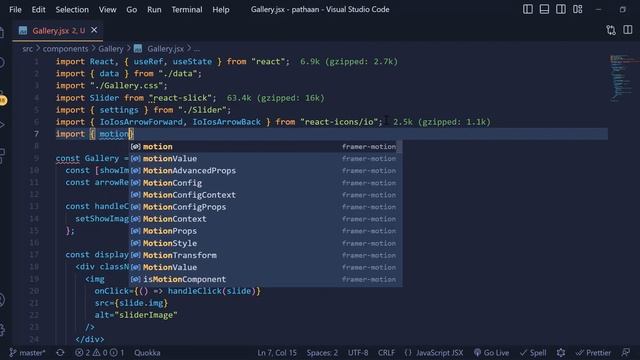Select the MotionConfigContext suggestion

pyautogui.click(x=263, y=195)
